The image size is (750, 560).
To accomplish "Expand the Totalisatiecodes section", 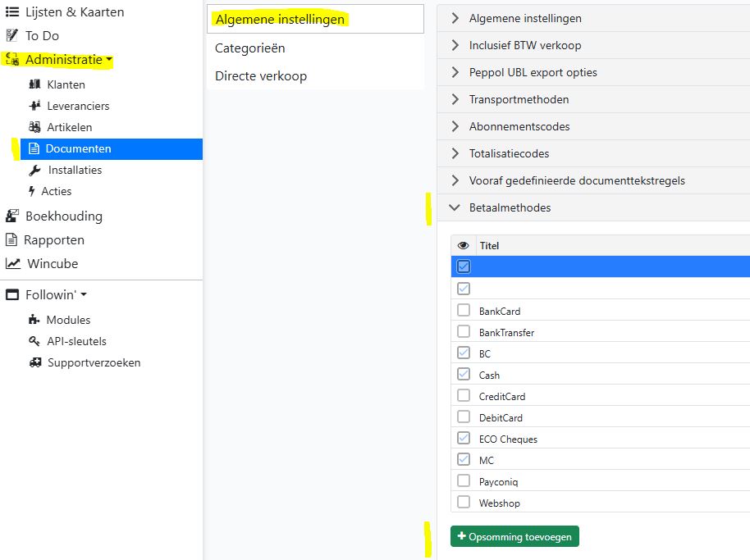I will [593, 153].
